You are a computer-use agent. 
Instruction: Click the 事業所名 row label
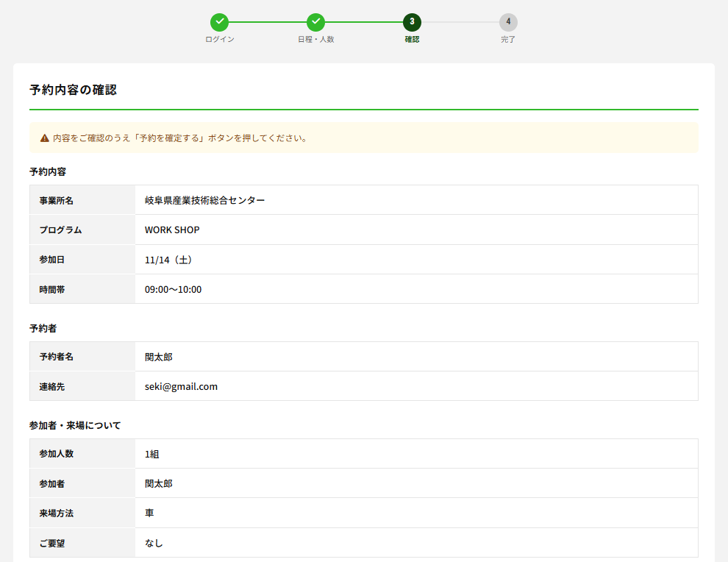pyautogui.click(x=56, y=200)
